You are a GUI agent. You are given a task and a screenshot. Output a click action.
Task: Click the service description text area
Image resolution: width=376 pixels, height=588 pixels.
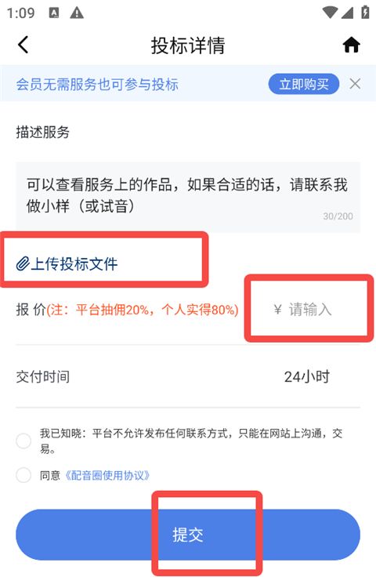point(188,198)
